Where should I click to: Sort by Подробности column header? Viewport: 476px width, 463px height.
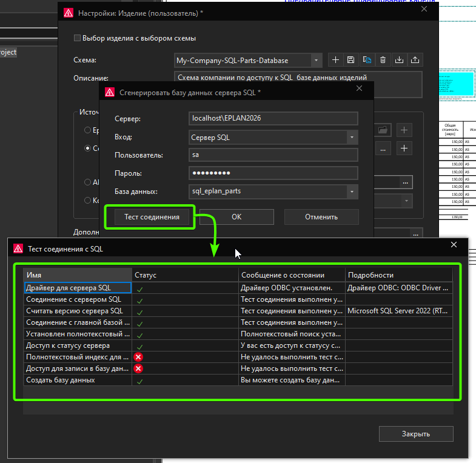coord(398,275)
